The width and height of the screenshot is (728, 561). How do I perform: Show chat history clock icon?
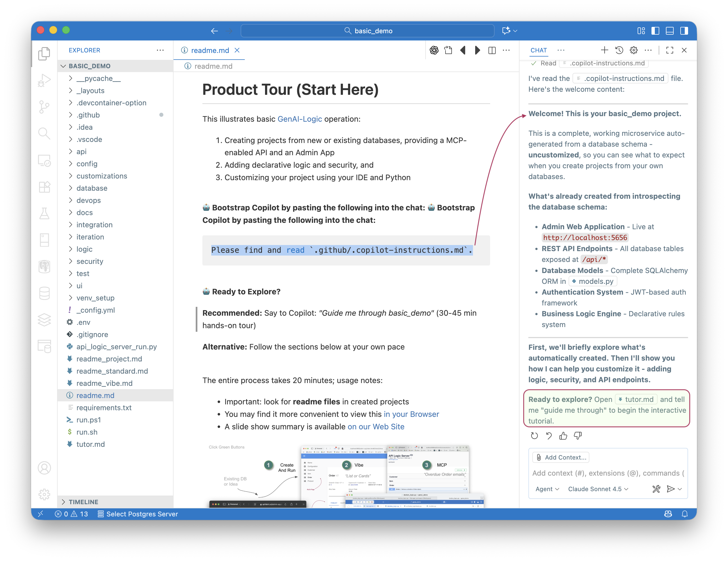click(x=619, y=50)
